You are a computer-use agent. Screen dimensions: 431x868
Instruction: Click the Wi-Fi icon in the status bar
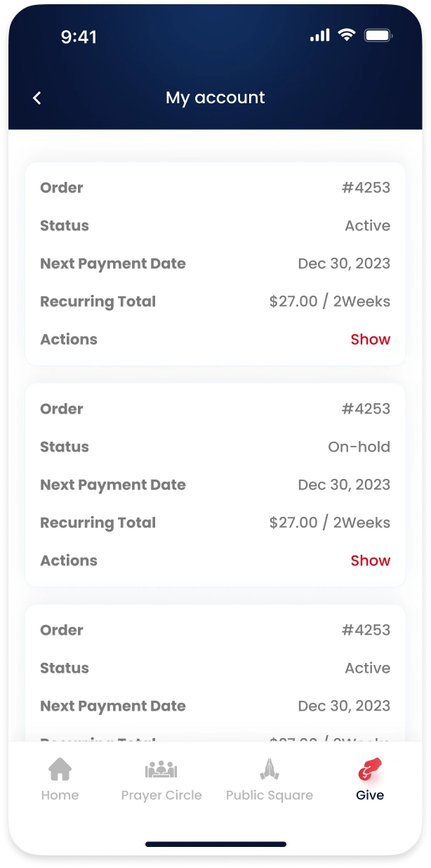point(346,35)
